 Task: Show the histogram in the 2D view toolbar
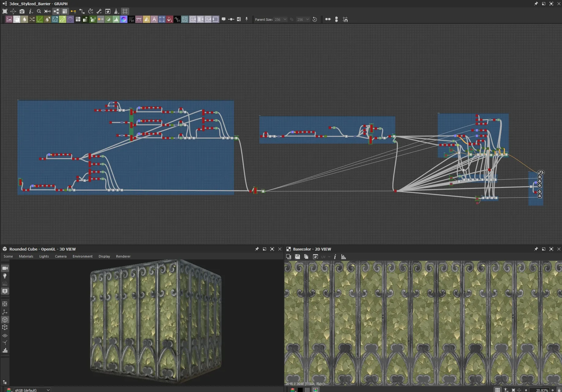tap(344, 257)
